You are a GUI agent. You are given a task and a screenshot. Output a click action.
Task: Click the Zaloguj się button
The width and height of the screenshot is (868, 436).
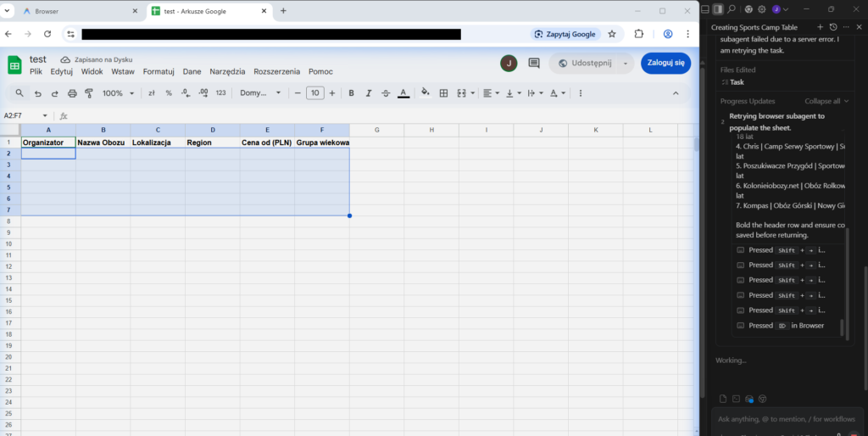click(x=665, y=63)
